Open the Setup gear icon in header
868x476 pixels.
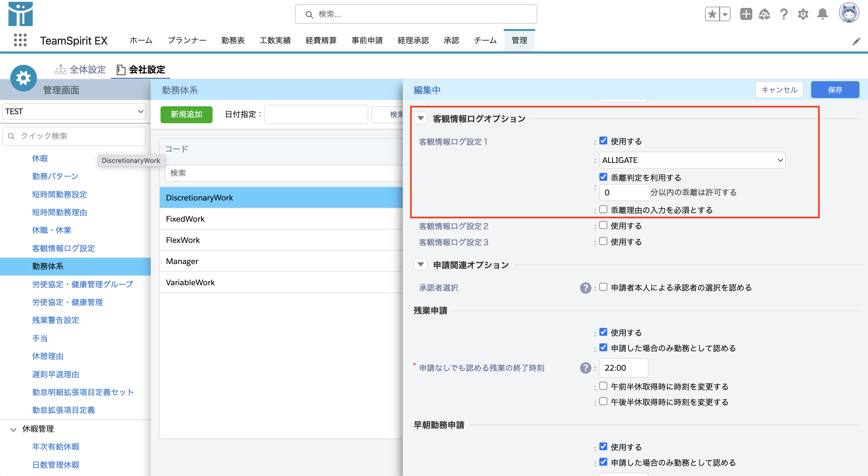[803, 14]
